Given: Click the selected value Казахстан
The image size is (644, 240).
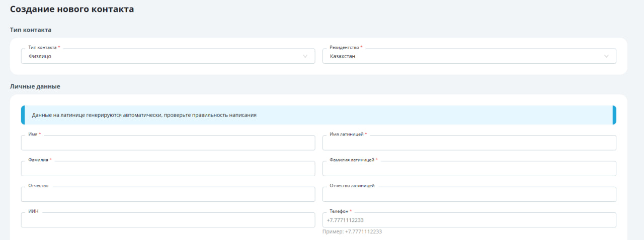Looking at the screenshot, I should pos(343,56).
